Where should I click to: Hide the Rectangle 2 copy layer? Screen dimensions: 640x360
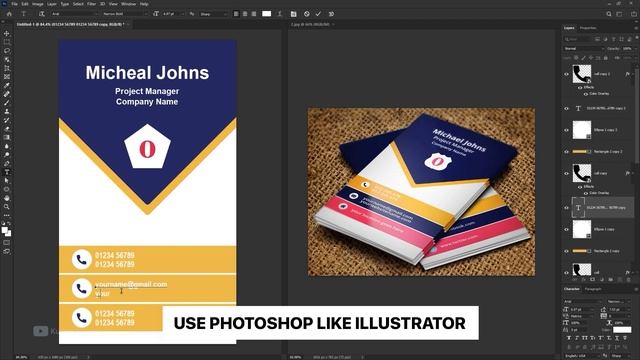point(567,251)
